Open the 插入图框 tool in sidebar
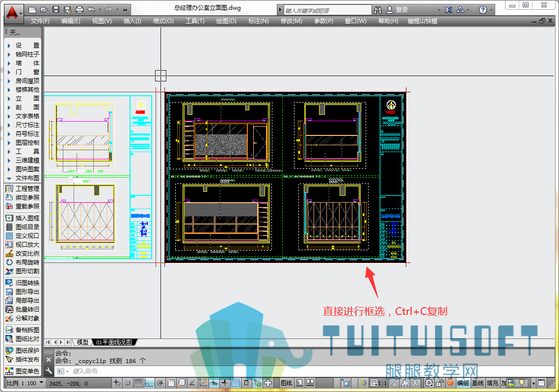Image resolution: width=559 pixels, height=392 pixels. [23, 218]
